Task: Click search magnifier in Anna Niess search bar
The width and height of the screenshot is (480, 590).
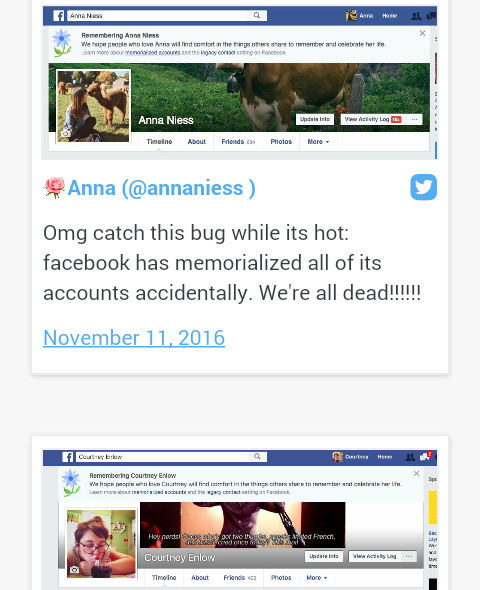Action: click(x=257, y=15)
